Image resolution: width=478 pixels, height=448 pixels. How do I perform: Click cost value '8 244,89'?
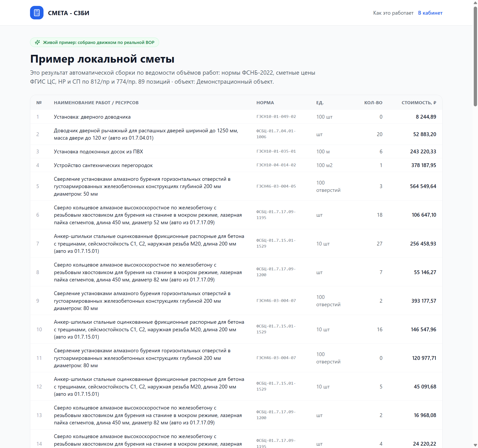point(426,117)
